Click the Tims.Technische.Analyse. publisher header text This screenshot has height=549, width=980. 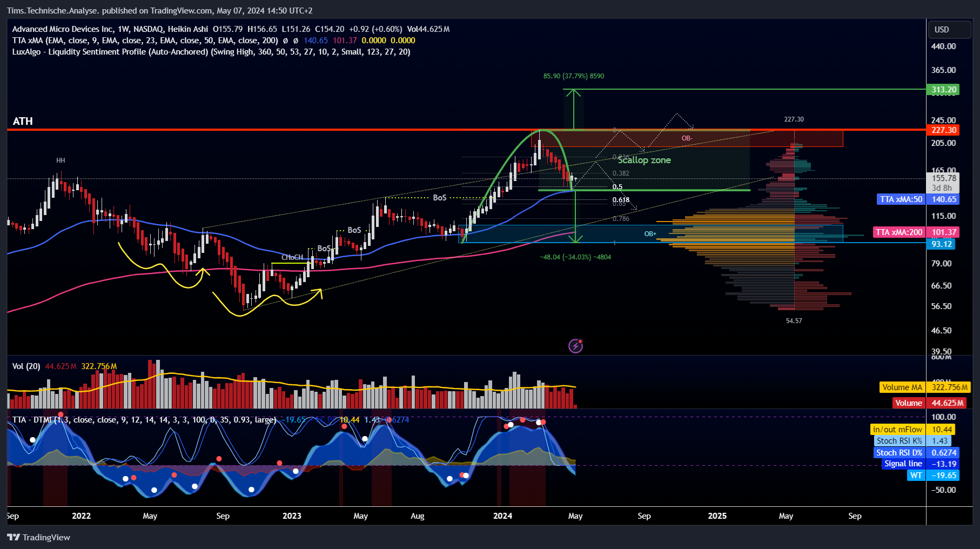(53, 11)
